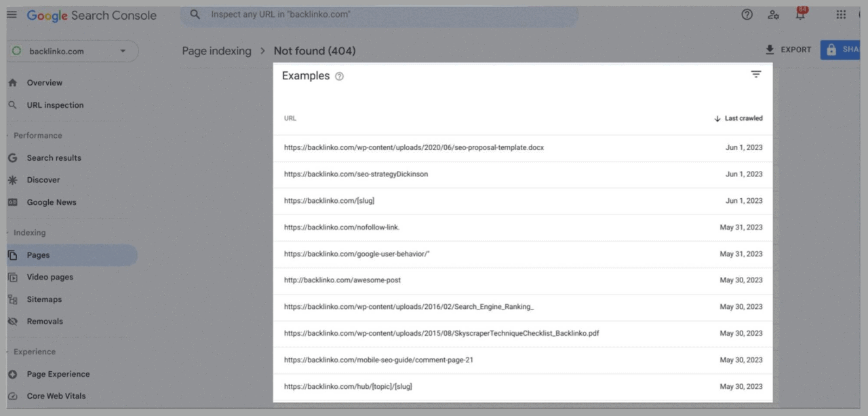Image resolution: width=868 pixels, height=416 pixels.
Task: Select the awesome-post URL row
Action: click(342, 280)
